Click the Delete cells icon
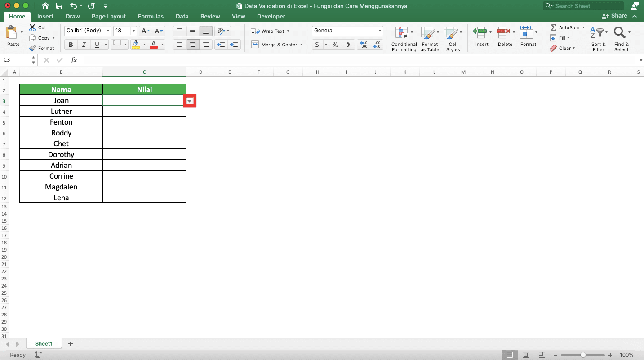The height and width of the screenshot is (360, 644). click(503, 31)
